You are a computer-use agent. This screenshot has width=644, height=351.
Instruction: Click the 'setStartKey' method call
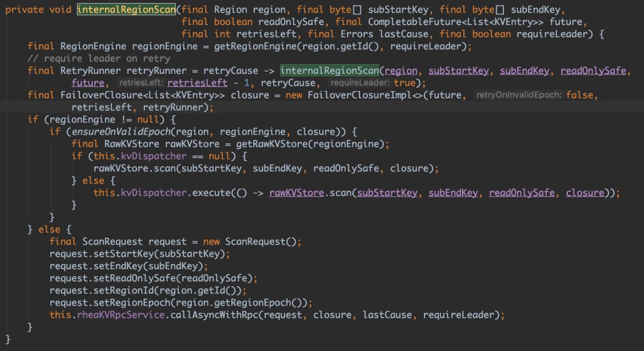pos(123,254)
